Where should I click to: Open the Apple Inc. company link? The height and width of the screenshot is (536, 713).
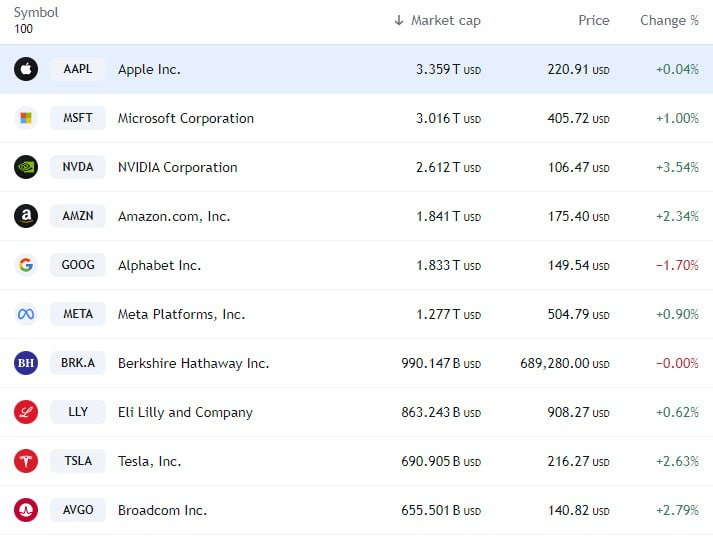pyautogui.click(x=149, y=70)
